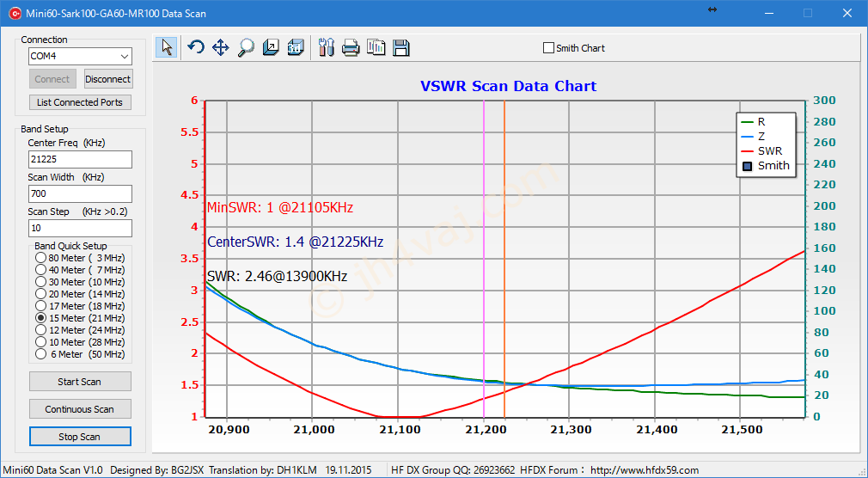Select the pointer arrow tool
The height and width of the screenshot is (478, 868).
(166, 47)
